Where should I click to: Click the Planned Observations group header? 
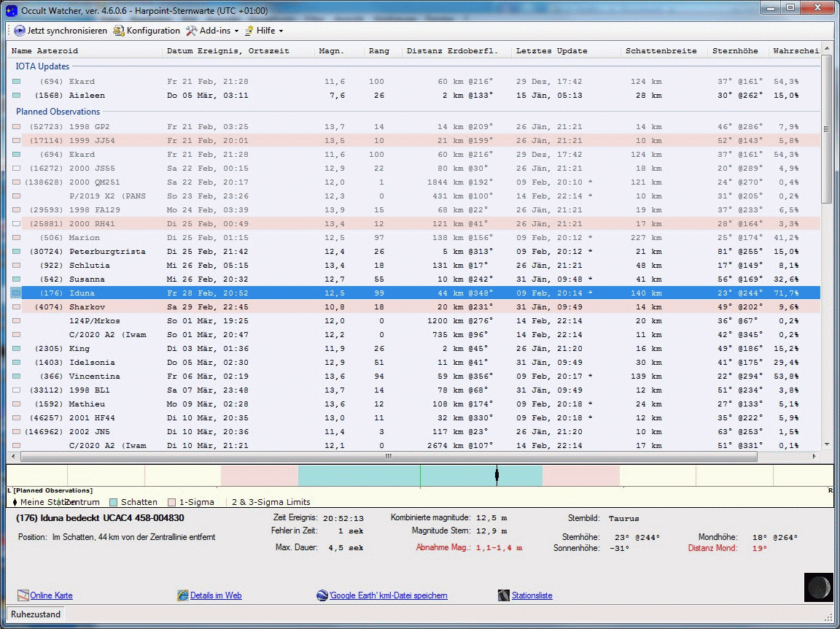[x=58, y=112]
